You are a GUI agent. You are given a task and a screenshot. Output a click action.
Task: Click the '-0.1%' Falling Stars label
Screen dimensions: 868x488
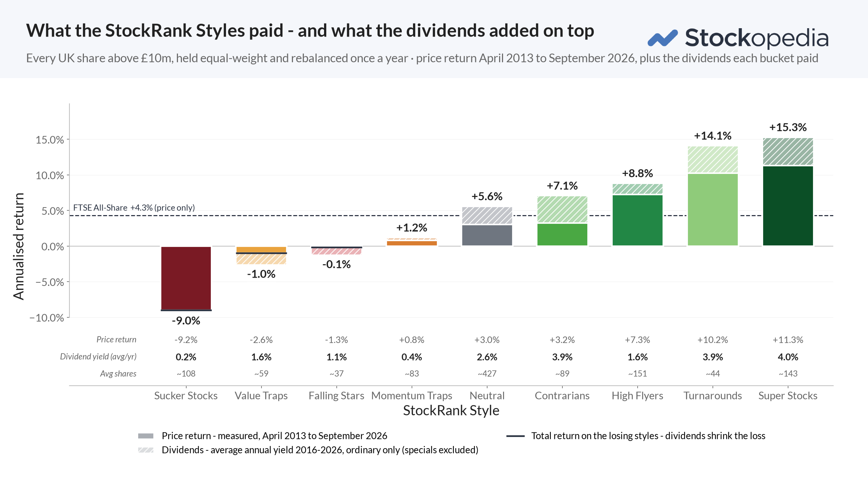(337, 264)
